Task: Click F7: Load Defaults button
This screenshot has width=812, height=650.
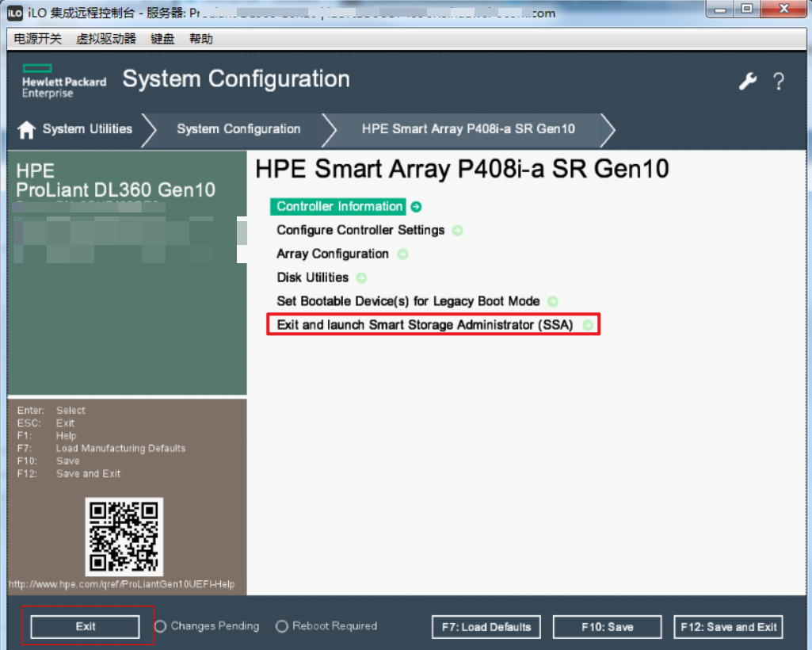Action: point(486,627)
